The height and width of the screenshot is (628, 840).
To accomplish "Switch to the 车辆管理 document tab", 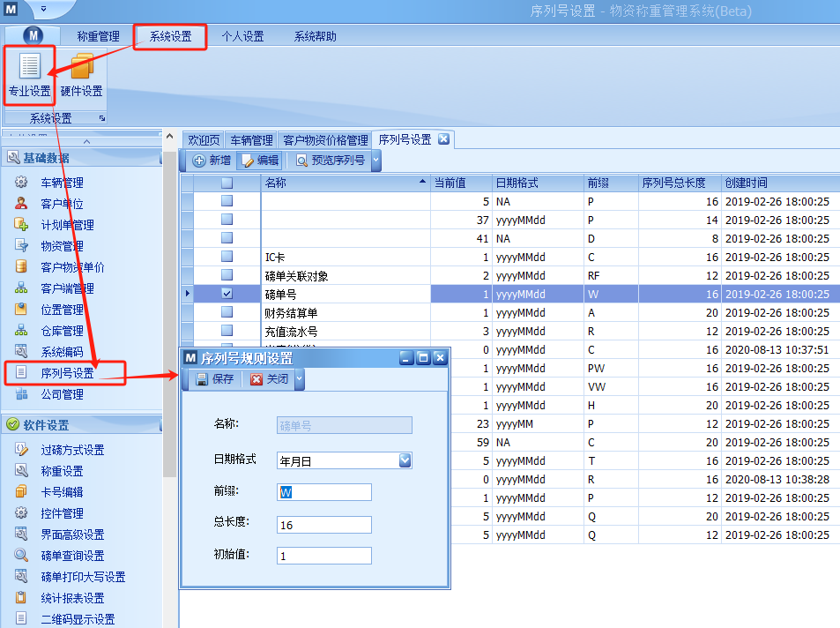I will pos(251,140).
